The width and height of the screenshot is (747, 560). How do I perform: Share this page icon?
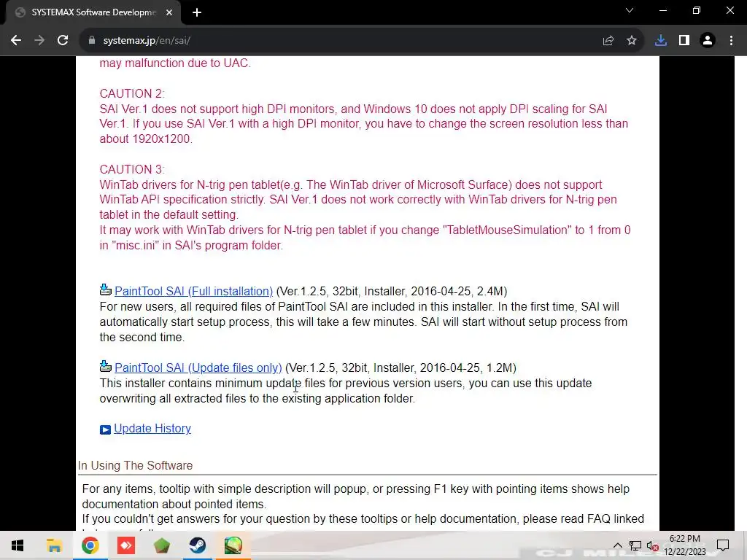click(x=608, y=41)
